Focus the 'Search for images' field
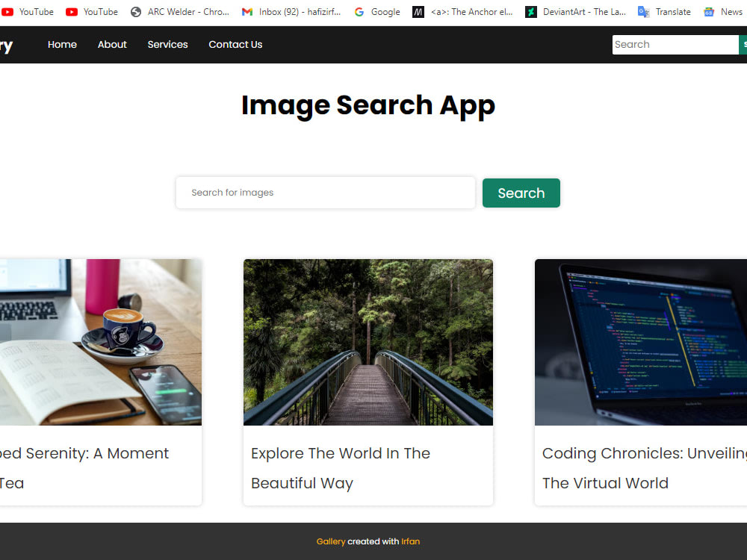 point(326,193)
